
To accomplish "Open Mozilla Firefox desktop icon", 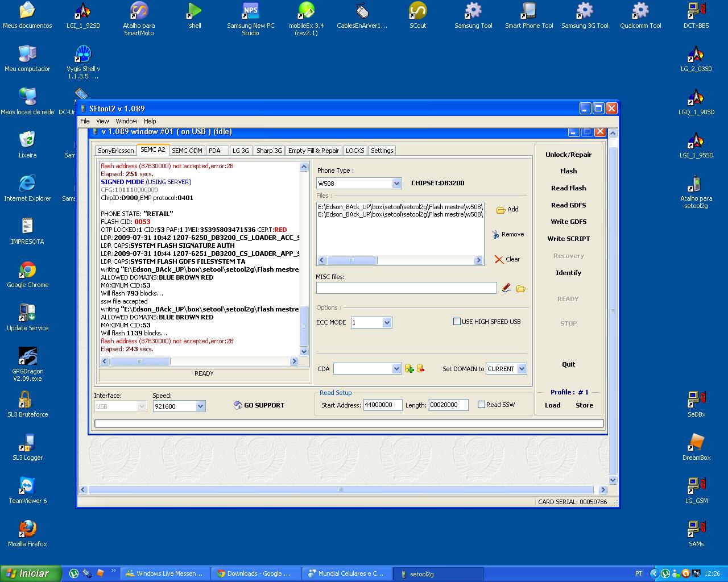I will (x=27, y=534).
